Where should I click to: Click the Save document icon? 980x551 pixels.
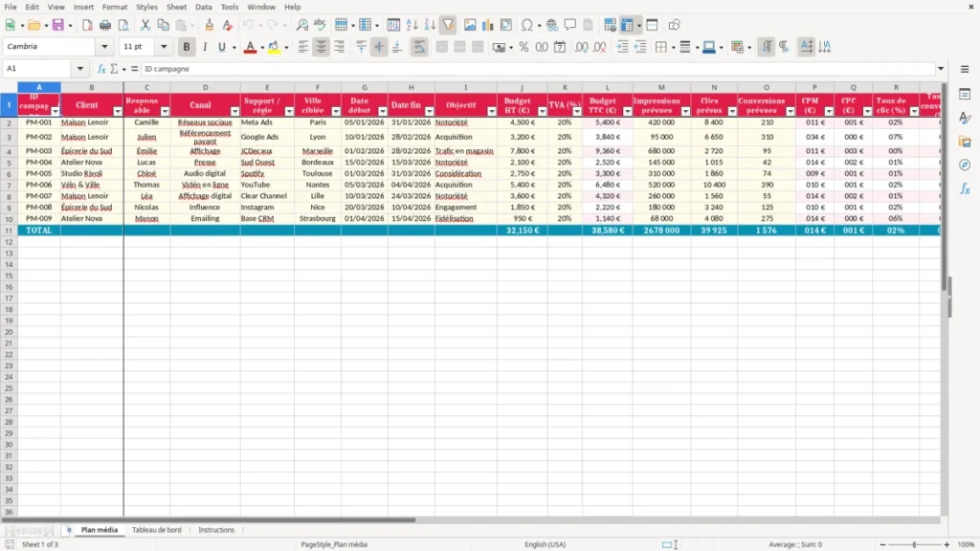tap(58, 25)
